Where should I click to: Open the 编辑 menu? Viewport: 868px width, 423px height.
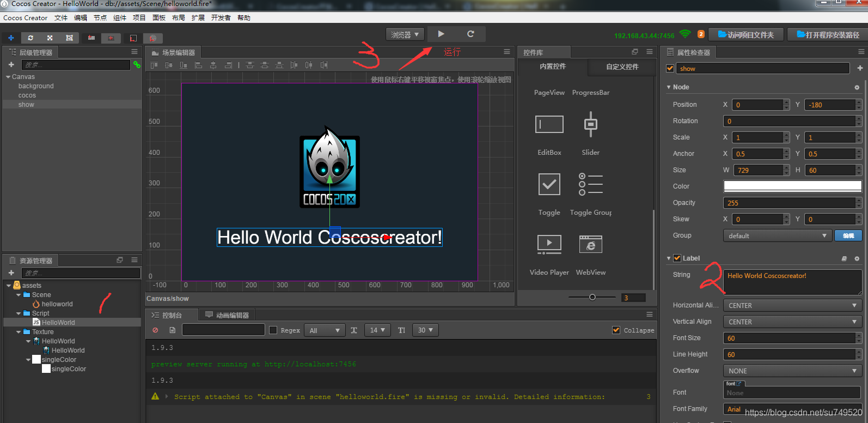pos(81,17)
